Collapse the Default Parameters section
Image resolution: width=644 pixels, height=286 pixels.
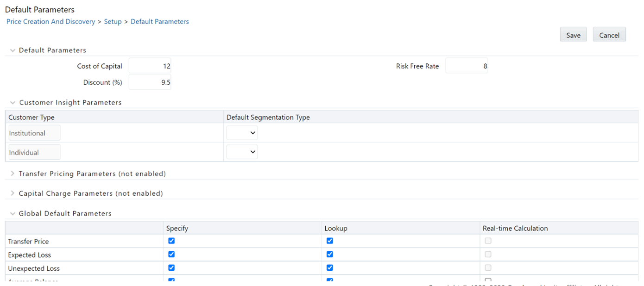click(13, 50)
